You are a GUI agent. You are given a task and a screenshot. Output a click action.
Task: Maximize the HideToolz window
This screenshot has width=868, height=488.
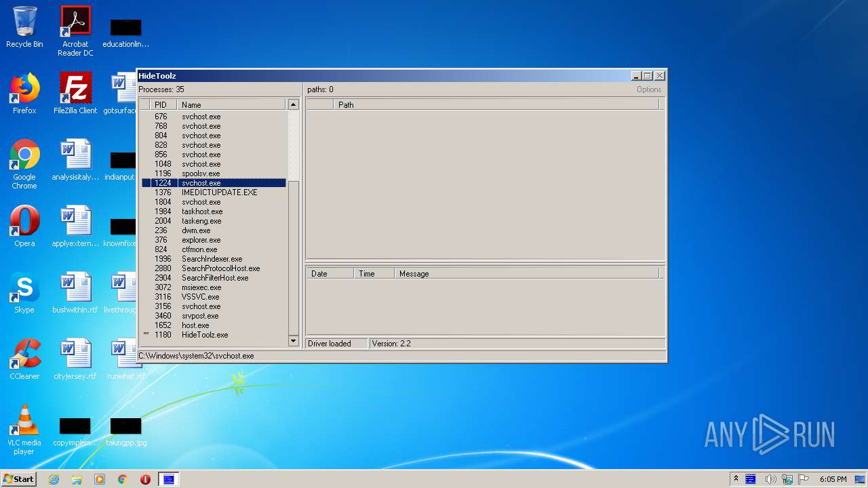tap(648, 76)
